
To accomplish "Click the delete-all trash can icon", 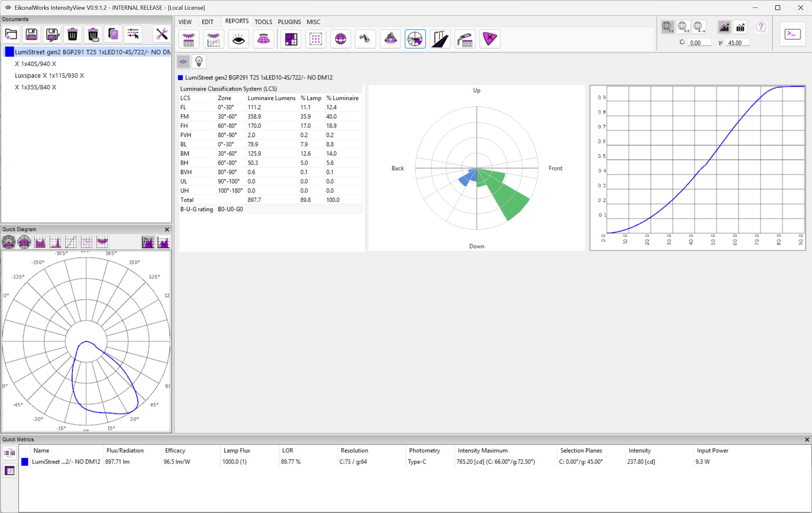I will 93,34.
